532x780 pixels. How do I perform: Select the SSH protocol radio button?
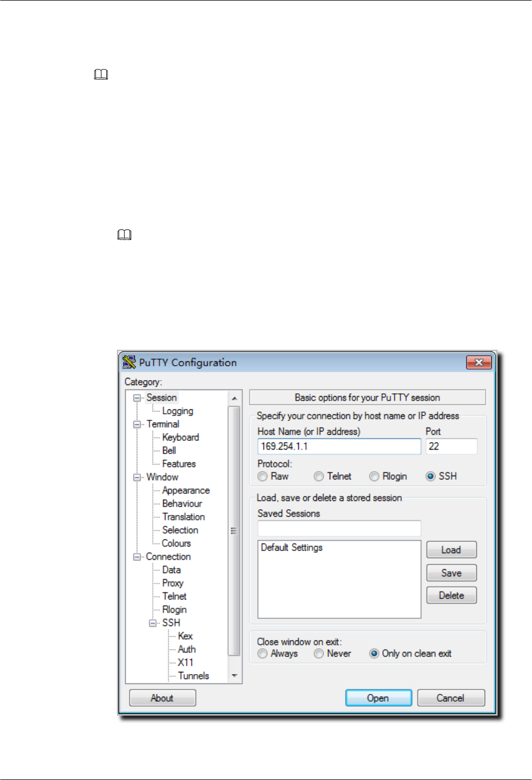pyautogui.click(x=431, y=476)
